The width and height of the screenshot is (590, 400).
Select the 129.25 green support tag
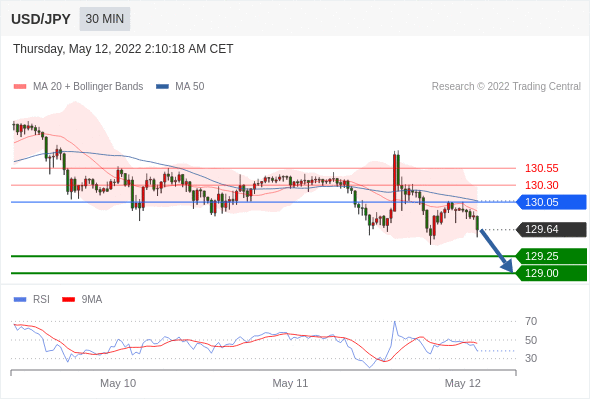tap(551, 256)
